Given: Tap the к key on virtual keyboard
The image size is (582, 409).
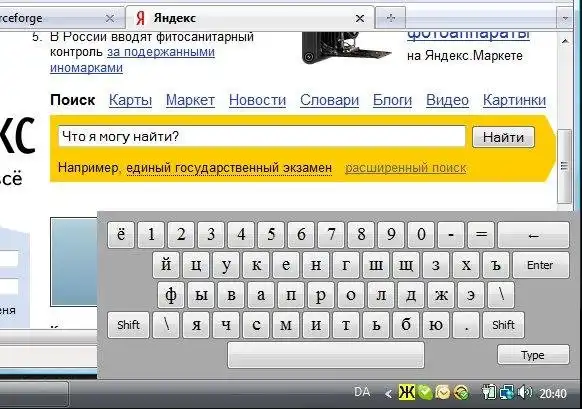Looking at the screenshot, I should click(x=256, y=265).
